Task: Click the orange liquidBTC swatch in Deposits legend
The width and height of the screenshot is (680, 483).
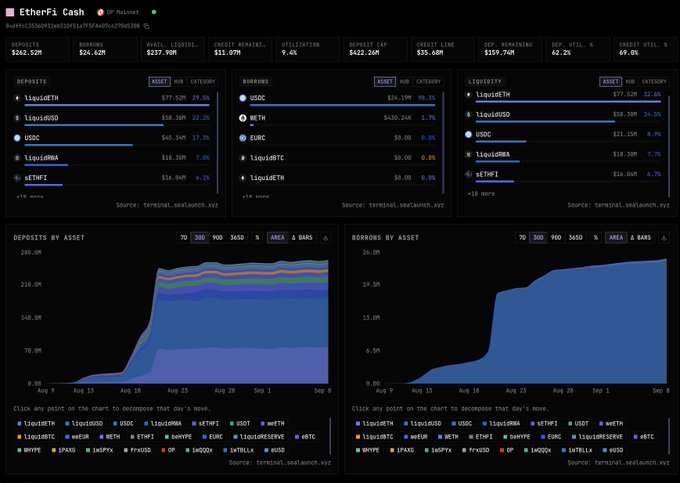Action: pyautogui.click(x=19, y=437)
